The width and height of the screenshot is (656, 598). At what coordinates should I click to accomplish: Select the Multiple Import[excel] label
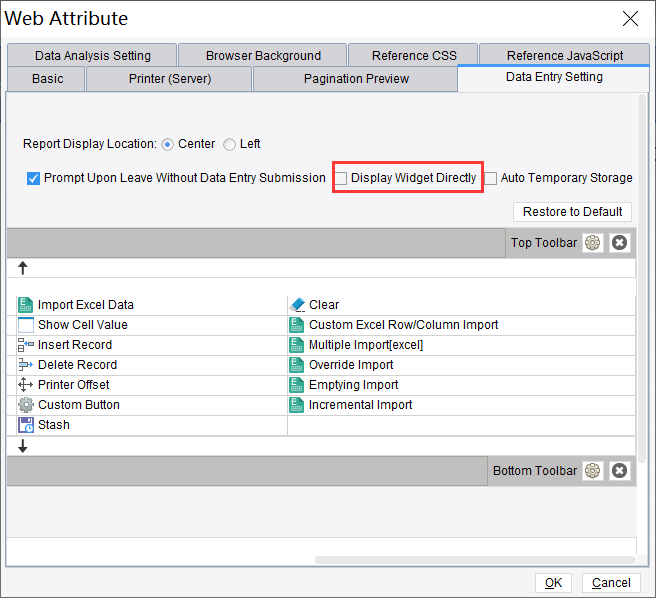coord(366,345)
